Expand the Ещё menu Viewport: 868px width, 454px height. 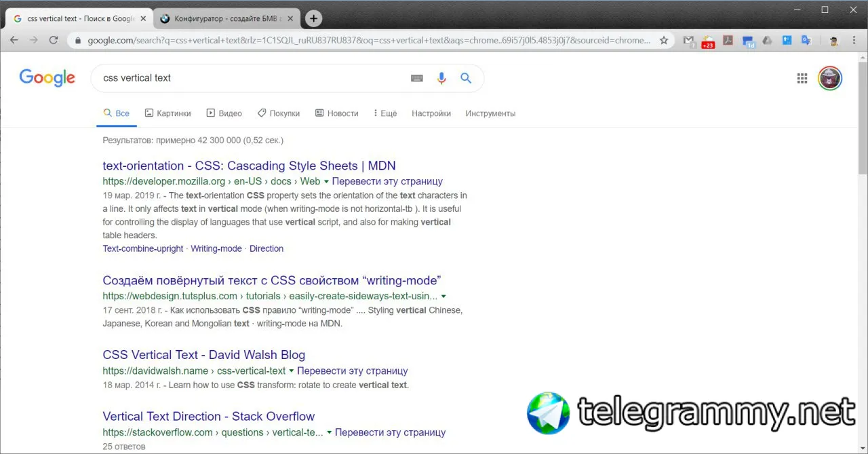pyautogui.click(x=385, y=113)
